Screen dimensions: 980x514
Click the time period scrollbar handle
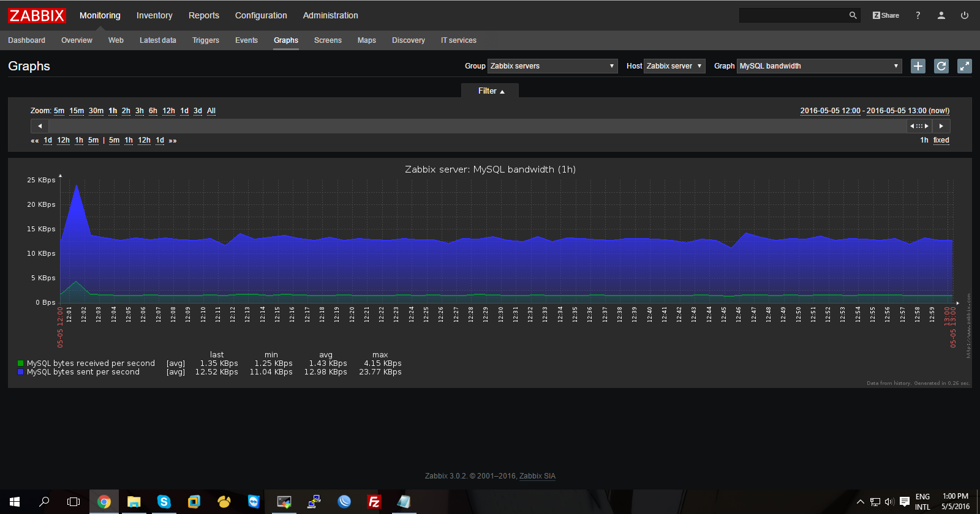click(x=919, y=126)
